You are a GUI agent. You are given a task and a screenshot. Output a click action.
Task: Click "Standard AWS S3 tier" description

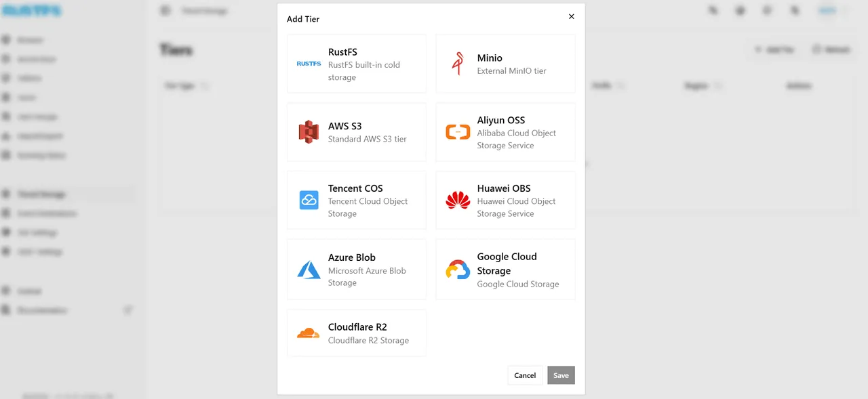[x=368, y=139]
